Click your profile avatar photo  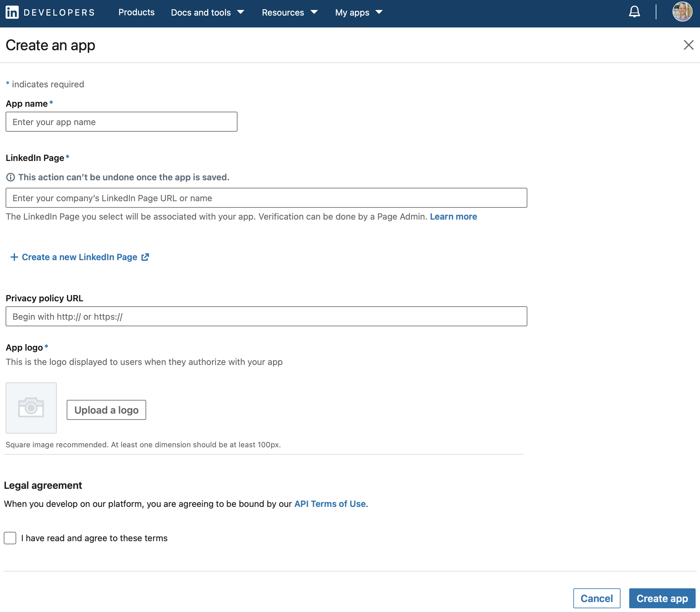tap(682, 12)
